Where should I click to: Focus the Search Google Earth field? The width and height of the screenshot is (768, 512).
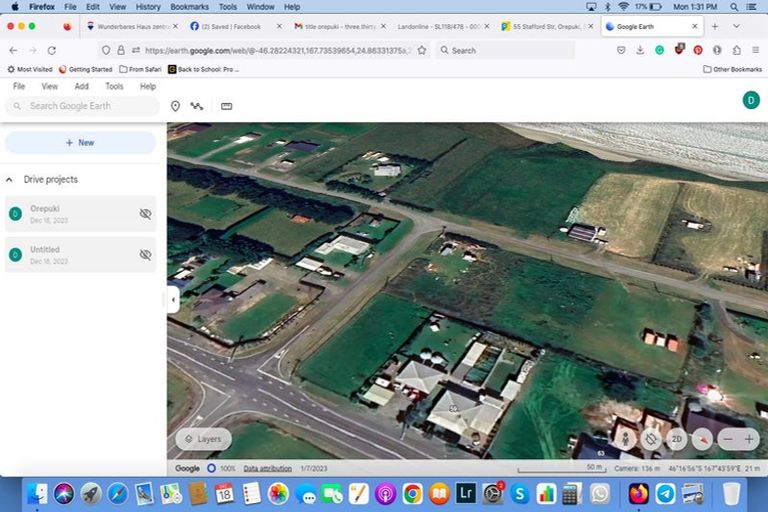point(82,106)
